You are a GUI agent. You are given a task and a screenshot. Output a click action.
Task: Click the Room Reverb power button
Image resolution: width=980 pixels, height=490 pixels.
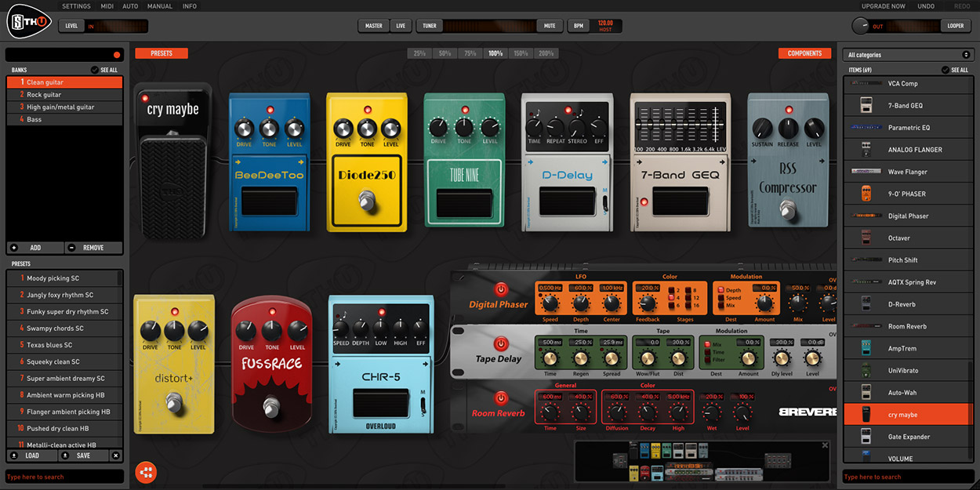tap(501, 397)
